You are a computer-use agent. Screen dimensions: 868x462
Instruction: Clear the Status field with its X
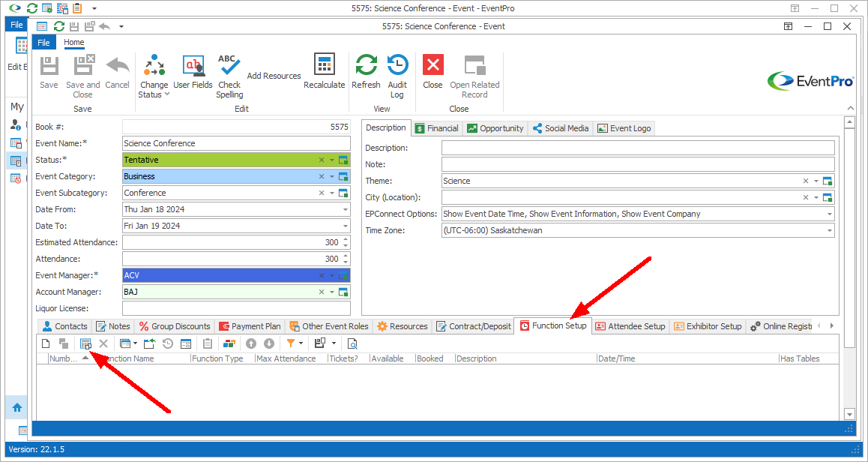pos(322,160)
